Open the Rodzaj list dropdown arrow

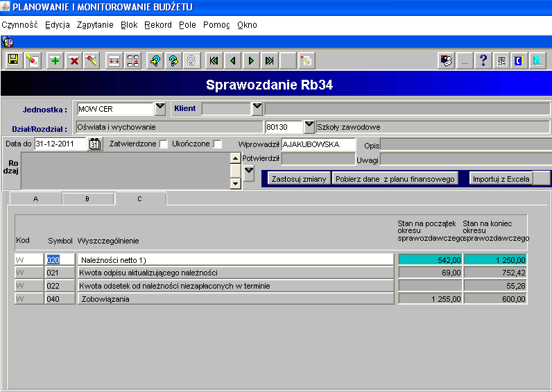[249, 173]
